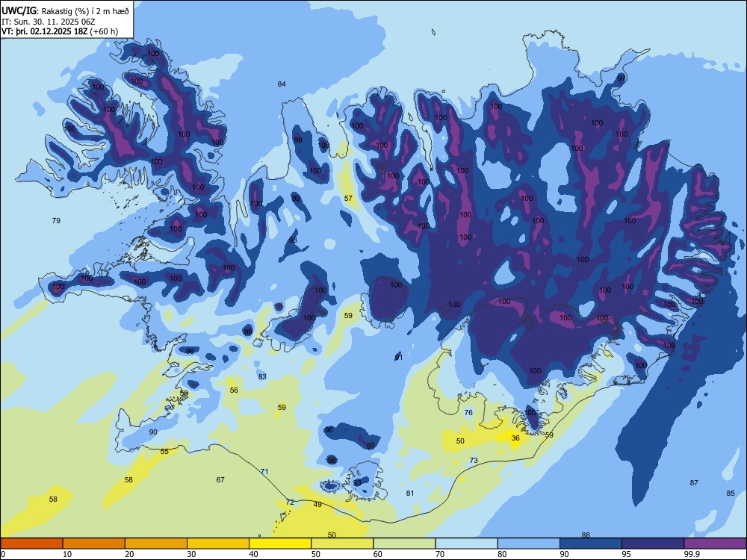Image resolution: width=747 pixels, height=560 pixels.
Task: Click the purple legend swatch above 99.9
Action: point(715,544)
